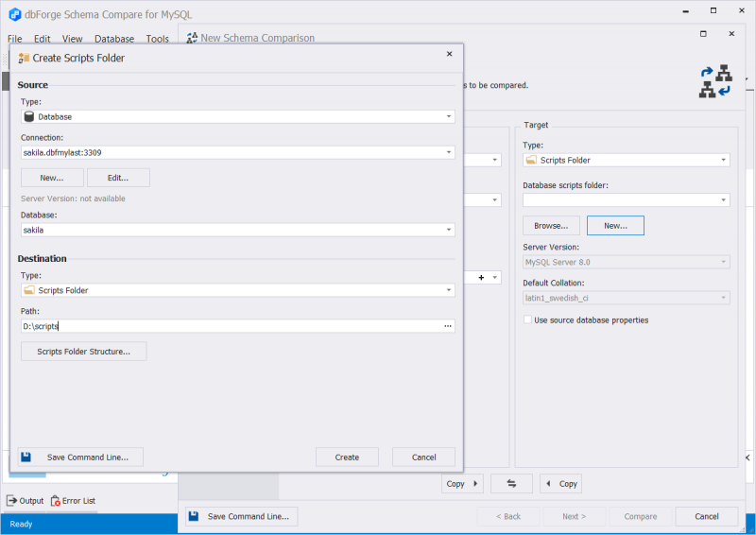Image resolution: width=756 pixels, height=535 pixels.
Task: Click Copy to source arrow button
Action: pyautogui.click(x=560, y=483)
